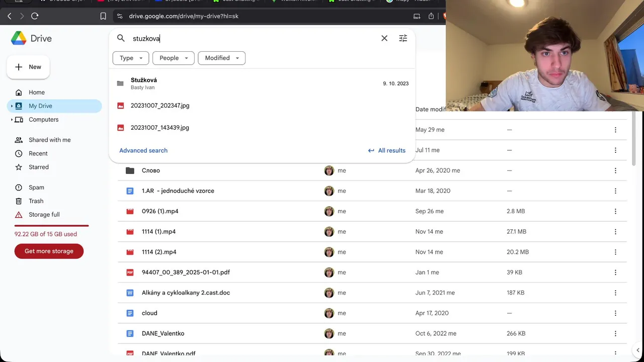Click All results link
The height and width of the screenshot is (362, 644).
click(386, 150)
